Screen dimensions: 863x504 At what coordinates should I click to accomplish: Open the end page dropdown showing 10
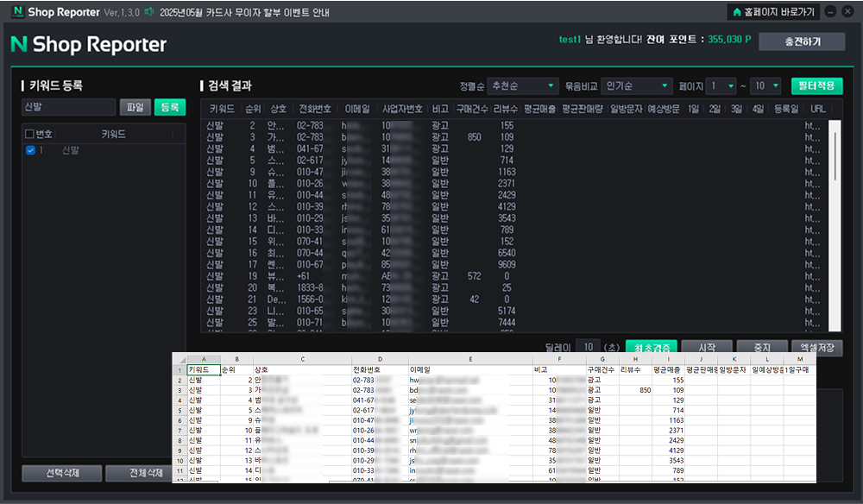tap(765, 86)
